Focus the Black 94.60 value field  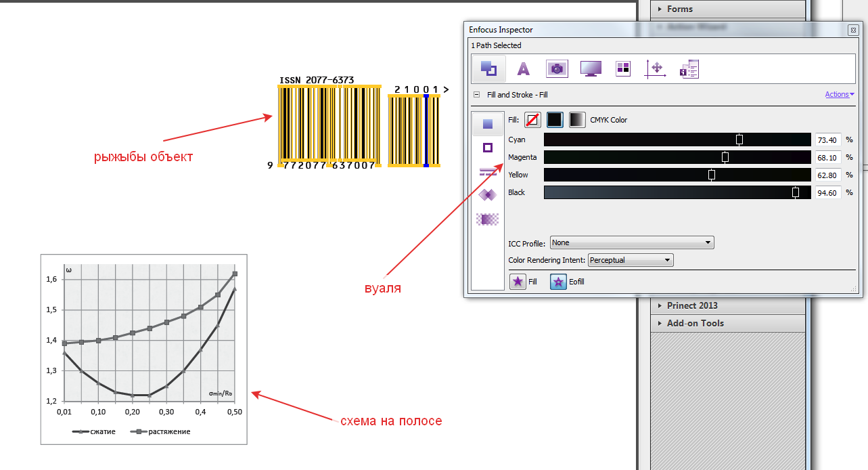click(828, 192)
